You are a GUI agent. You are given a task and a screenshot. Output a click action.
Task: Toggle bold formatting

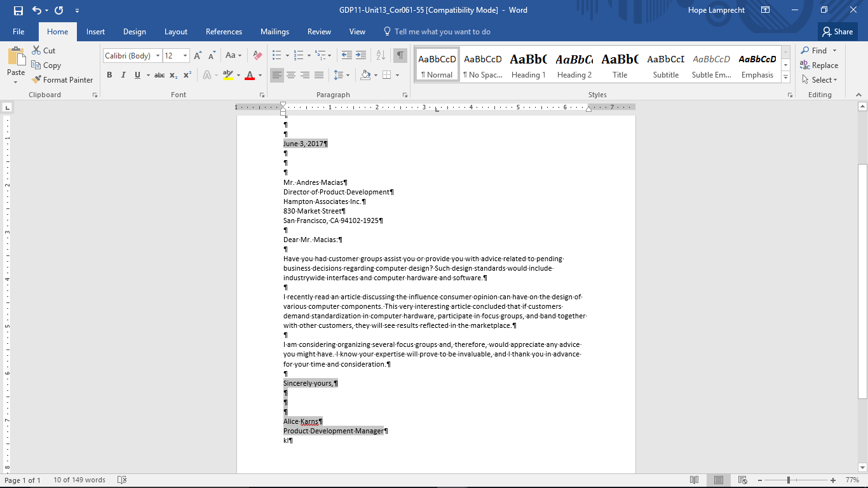click(x=109, y=75)
